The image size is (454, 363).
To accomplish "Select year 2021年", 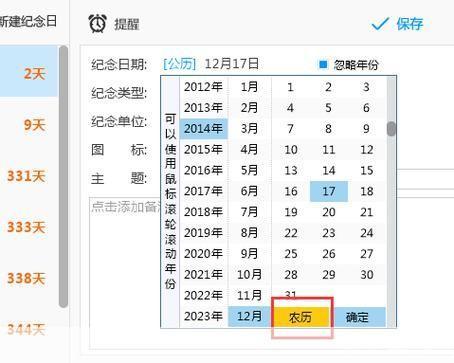I will (203, 274).
